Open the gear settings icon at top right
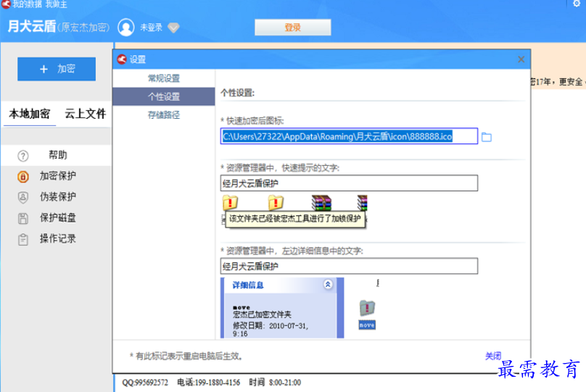The image size is (586, 392). [577, 4]
